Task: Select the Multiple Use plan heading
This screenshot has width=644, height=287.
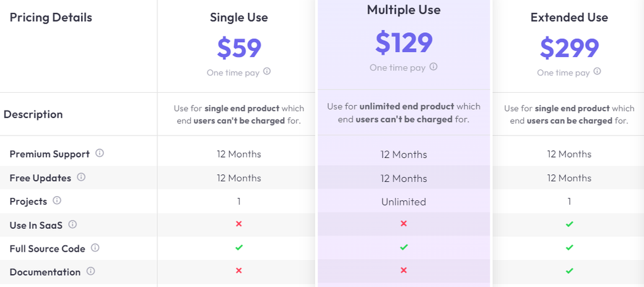Action: tap(404, 10)
